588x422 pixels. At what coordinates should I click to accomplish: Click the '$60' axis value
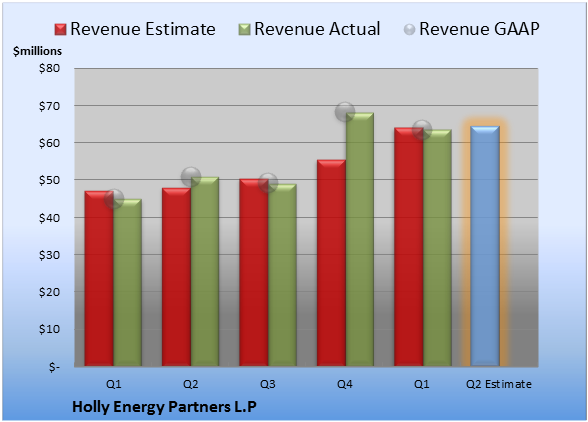[x=49, y=143]
